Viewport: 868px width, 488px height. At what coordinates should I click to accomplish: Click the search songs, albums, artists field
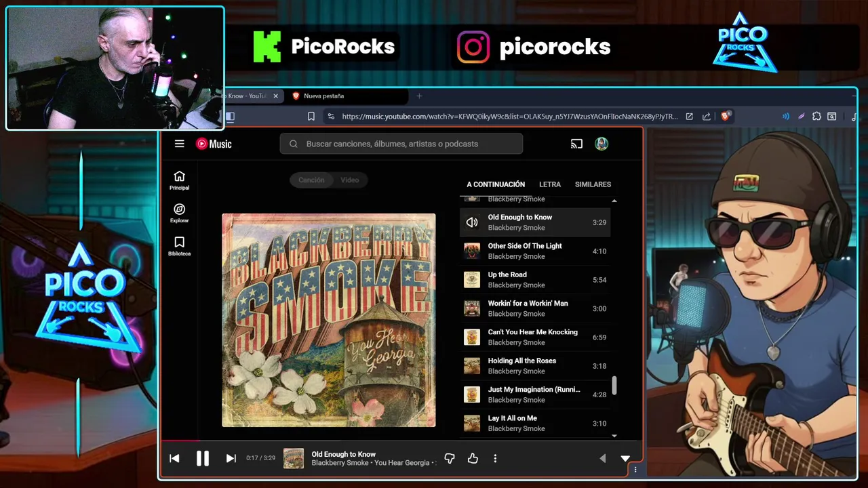(x=401, y=144)
